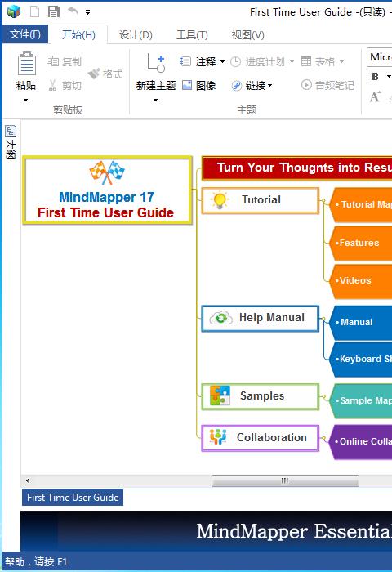Switch to the 视图(V) view tab
Image resolution: width=392 pixels, height=572 pixels.
click(248, 35)
